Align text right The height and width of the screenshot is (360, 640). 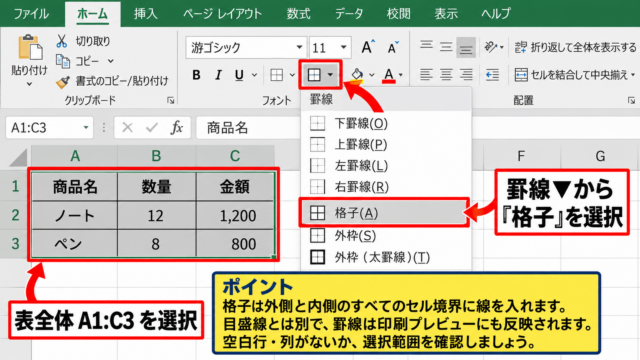click(x=466, y=75)
